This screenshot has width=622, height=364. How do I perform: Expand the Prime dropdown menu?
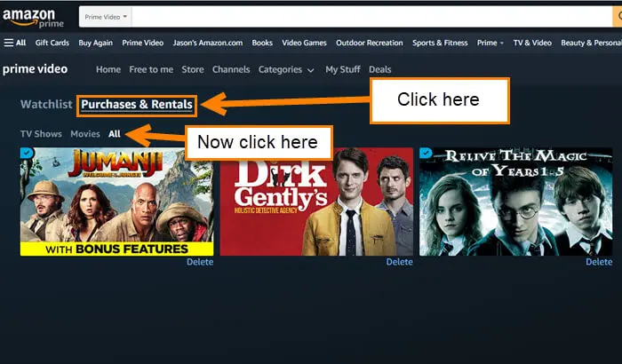490,43
